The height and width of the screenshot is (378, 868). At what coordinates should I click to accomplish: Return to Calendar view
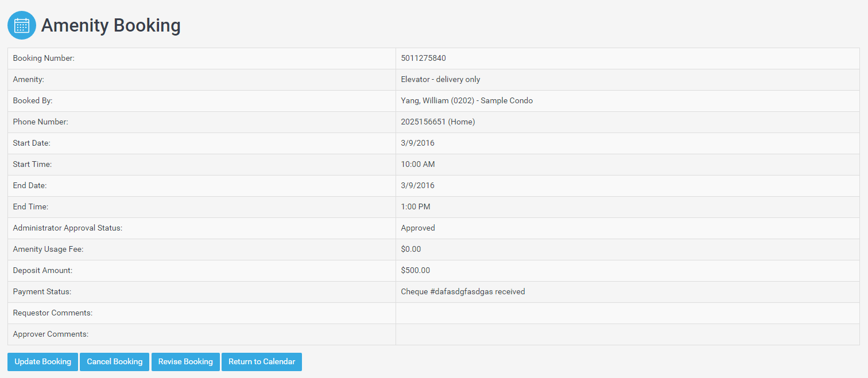262,362
